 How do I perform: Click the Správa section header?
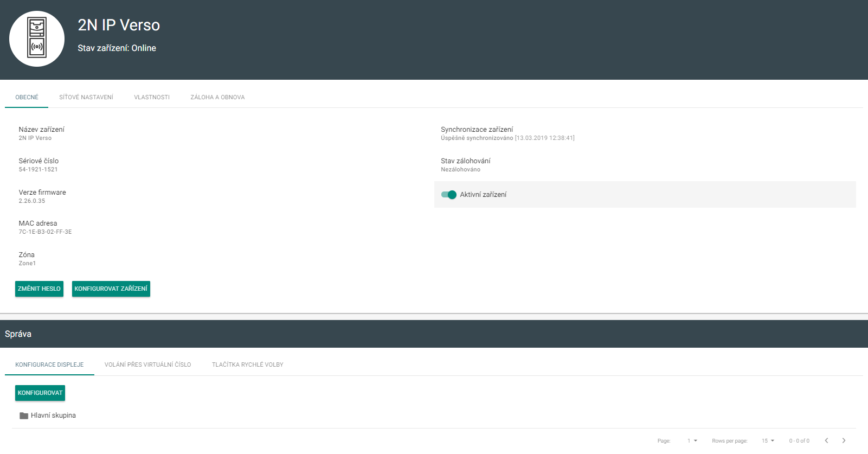[x=18, y=334]
